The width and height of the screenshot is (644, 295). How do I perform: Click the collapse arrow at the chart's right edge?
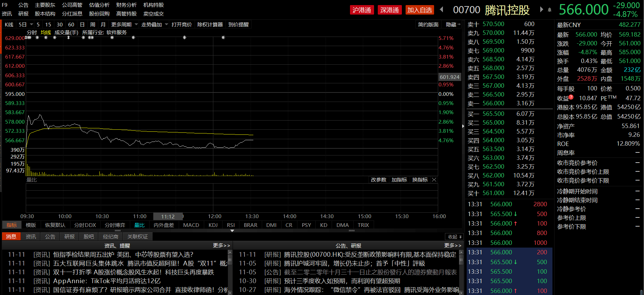click(x=463, y=126)
